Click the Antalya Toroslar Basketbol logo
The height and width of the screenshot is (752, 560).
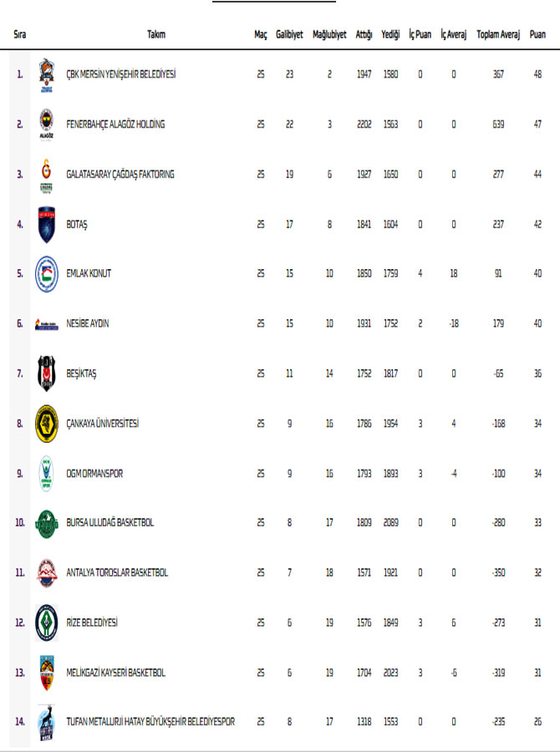point(47,573)
